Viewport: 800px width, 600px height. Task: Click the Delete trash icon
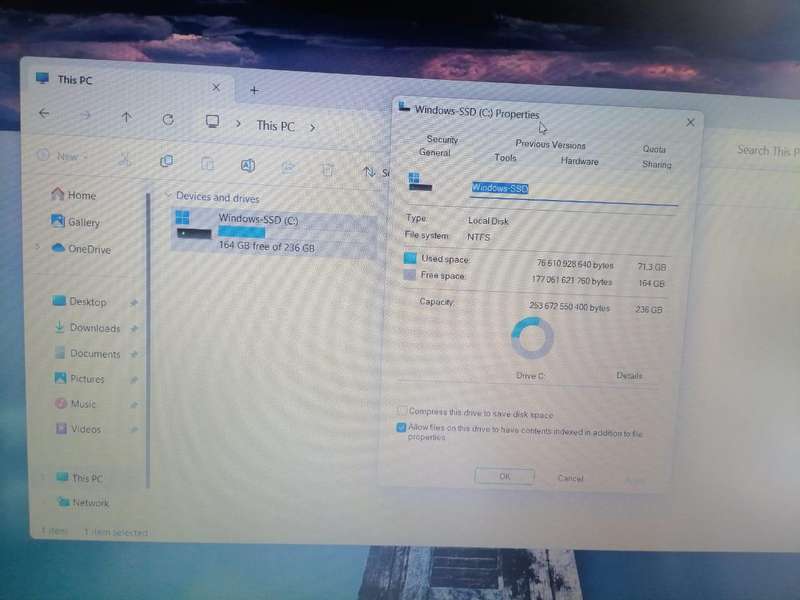(x=328, y=169)
